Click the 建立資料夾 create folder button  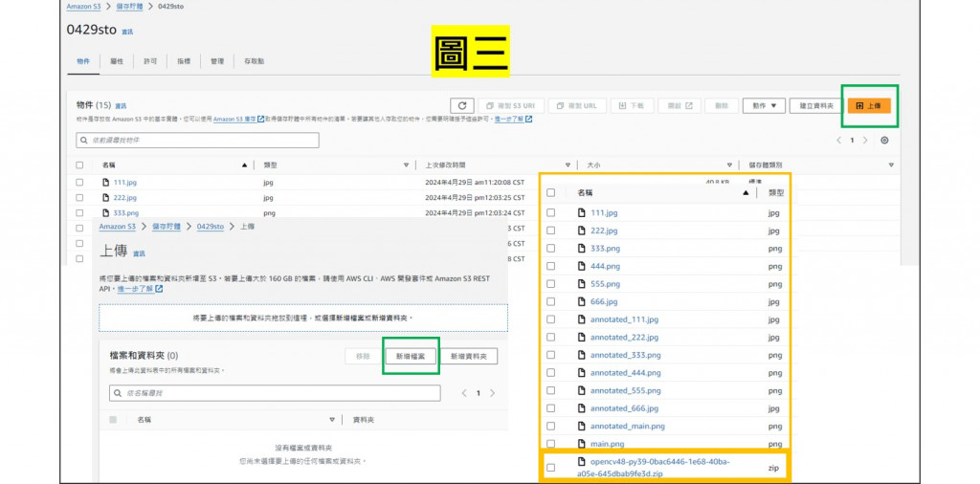click(816, 105)
